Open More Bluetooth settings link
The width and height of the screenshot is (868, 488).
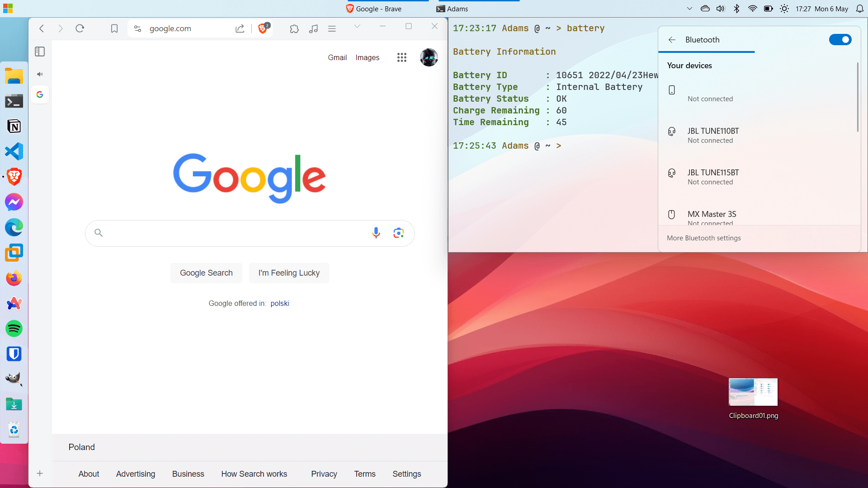click(703, 238)
